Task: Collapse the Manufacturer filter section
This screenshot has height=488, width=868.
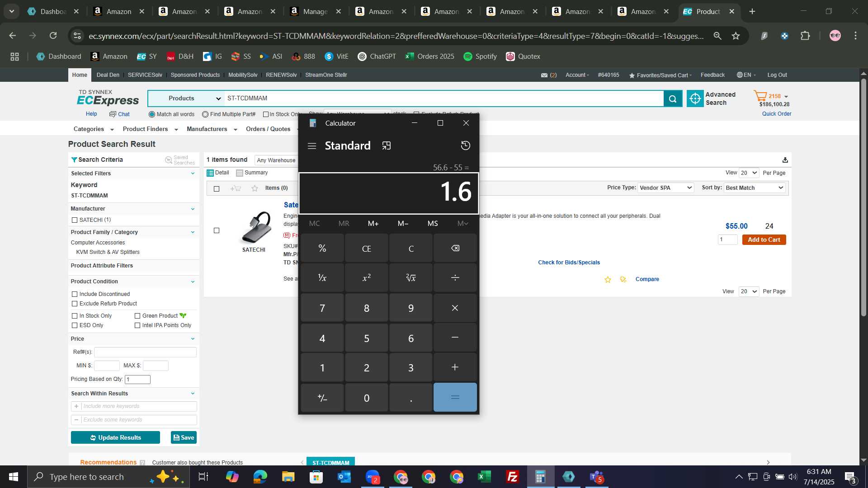Action: (193, 209)
